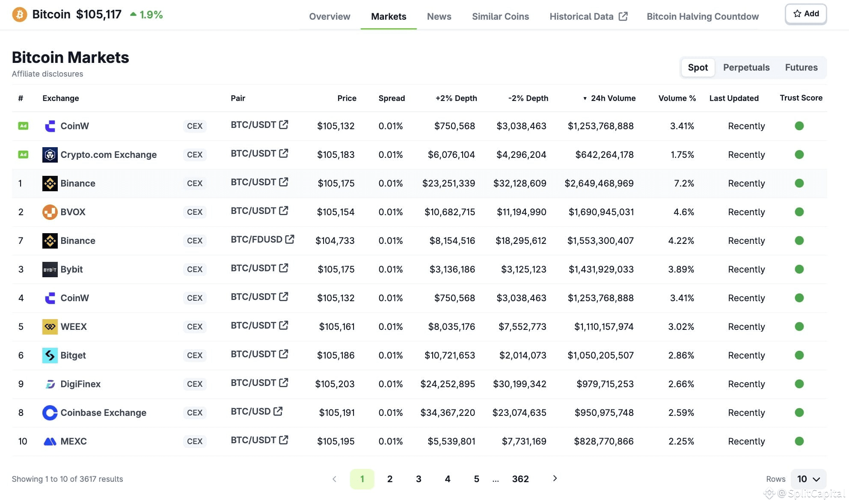The width and height of the screenshot is (849, 504).
Task: Go to Similar Coins tab
Action: pyautogui.click(x=500, y=16)
